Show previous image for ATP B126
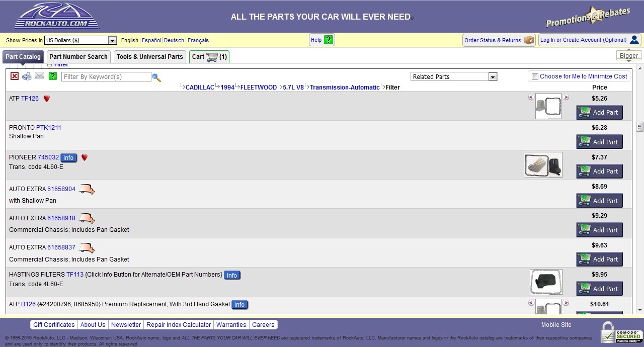The width and height of the screenshot is (644, 347). [531, 303]
